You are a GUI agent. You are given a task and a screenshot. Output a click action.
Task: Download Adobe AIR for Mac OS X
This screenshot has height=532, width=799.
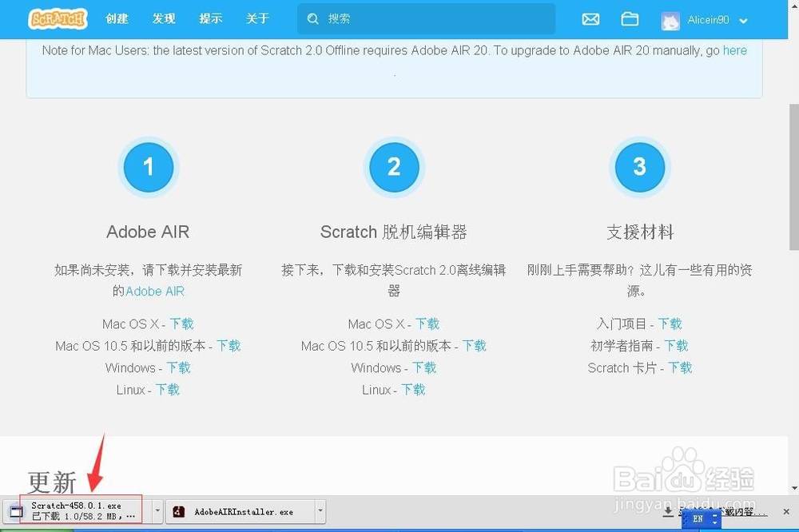coord(181,324)
